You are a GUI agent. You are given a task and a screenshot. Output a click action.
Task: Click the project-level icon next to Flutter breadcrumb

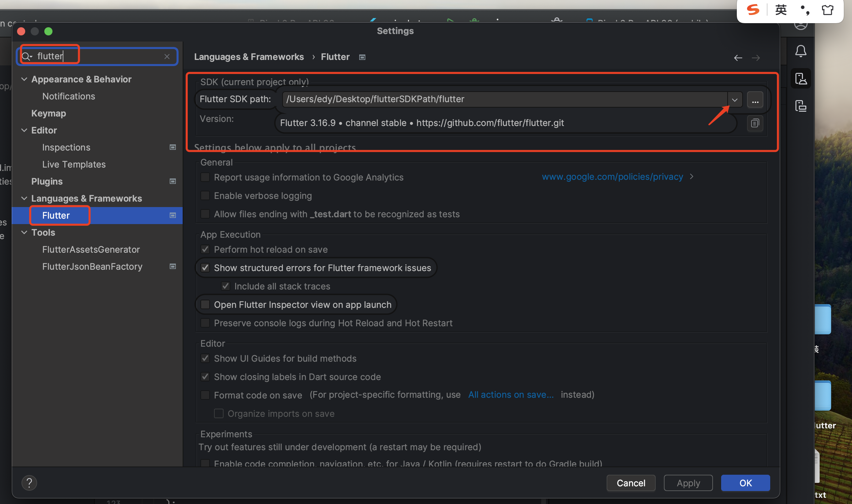(362, 57)
